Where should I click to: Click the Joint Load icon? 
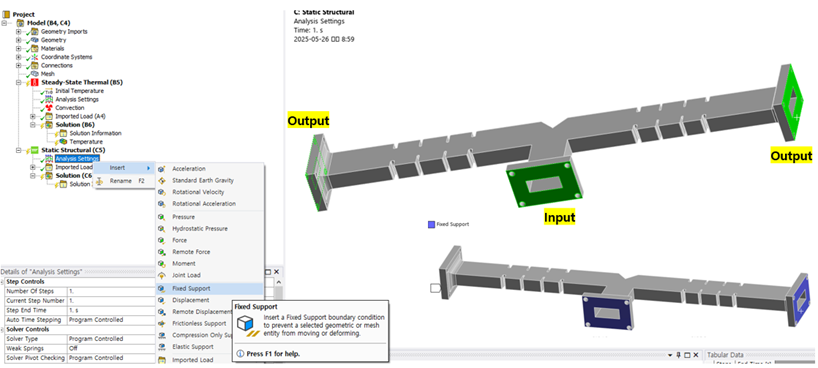coord(162,276)
